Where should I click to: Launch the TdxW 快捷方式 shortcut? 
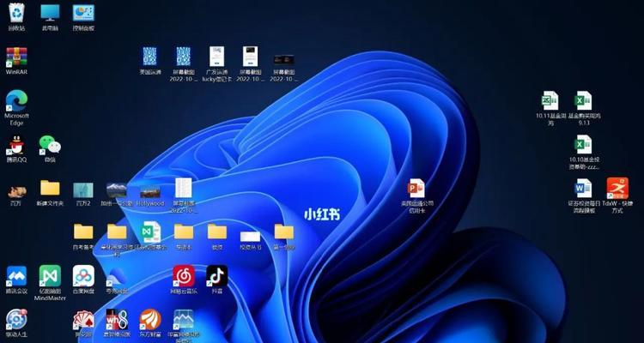point(617,189)
